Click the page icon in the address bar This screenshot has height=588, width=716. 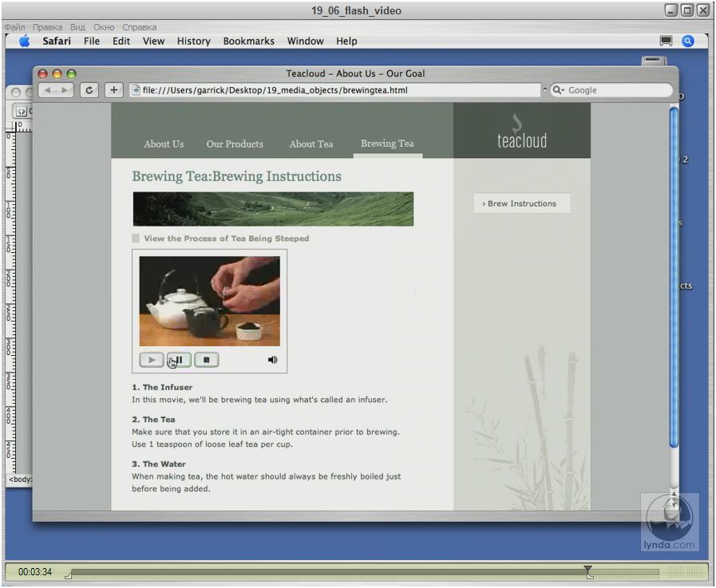tap(136, 90)
